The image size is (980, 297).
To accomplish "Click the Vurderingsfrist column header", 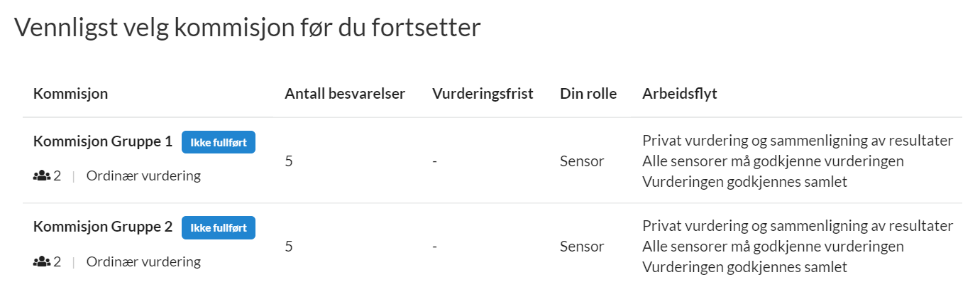I will pos(483,94).
